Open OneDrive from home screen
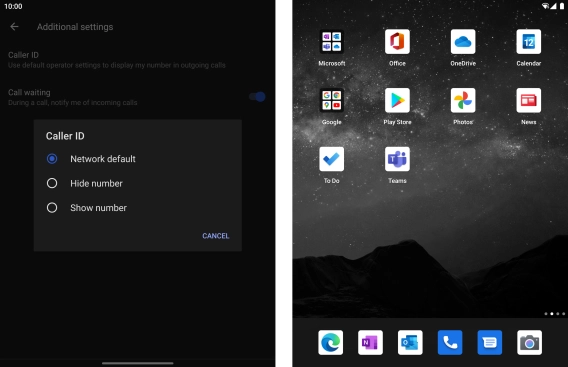Image resolution: width=568 pixels, height=367 pixels. pyautogui.click(x=463, y=42)
